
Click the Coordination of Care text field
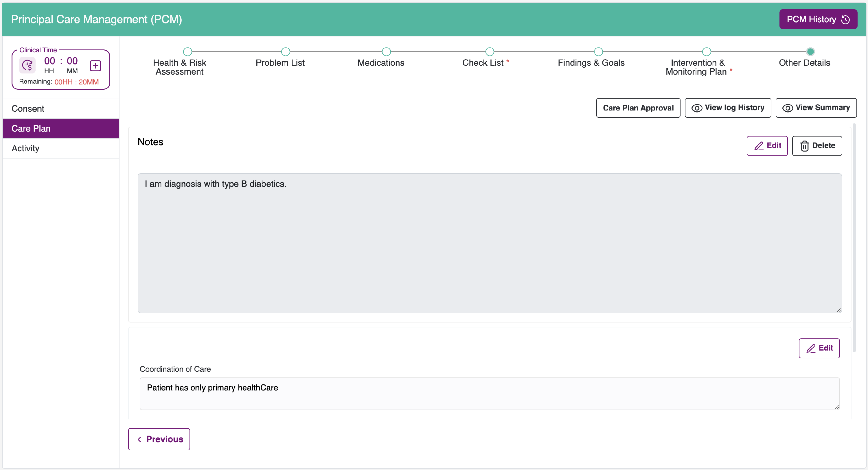pyautogui.click(x=489, y=394)
